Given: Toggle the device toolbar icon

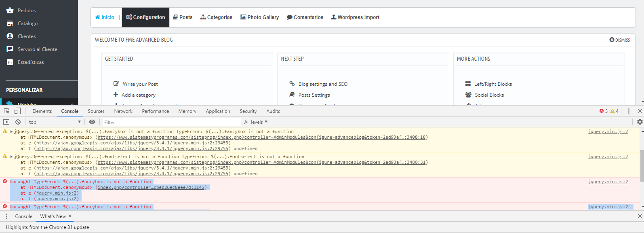Looking at the screenshot, I should click(x=17, y=111).
